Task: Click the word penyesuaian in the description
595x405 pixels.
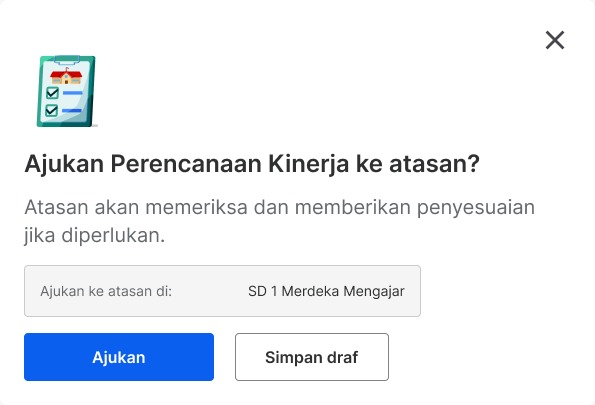Action: [476, 208]
